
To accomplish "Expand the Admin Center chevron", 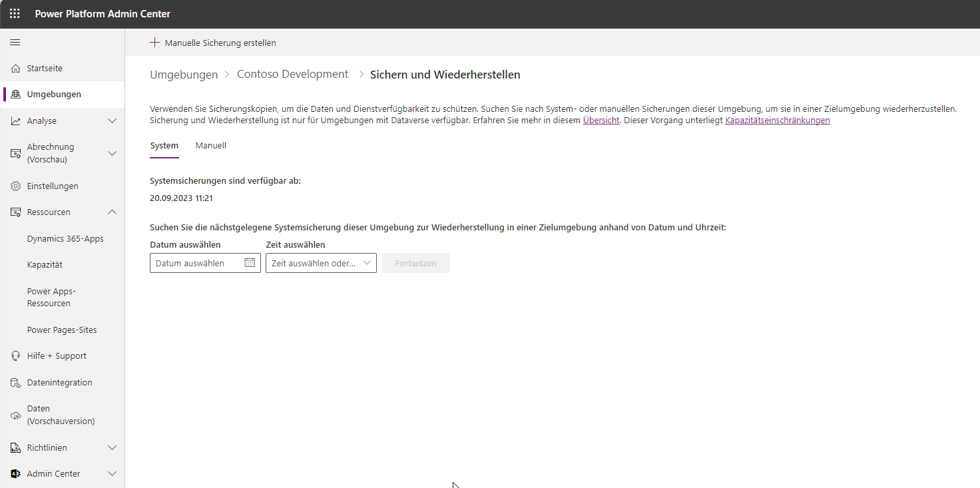I will point(112,474).
